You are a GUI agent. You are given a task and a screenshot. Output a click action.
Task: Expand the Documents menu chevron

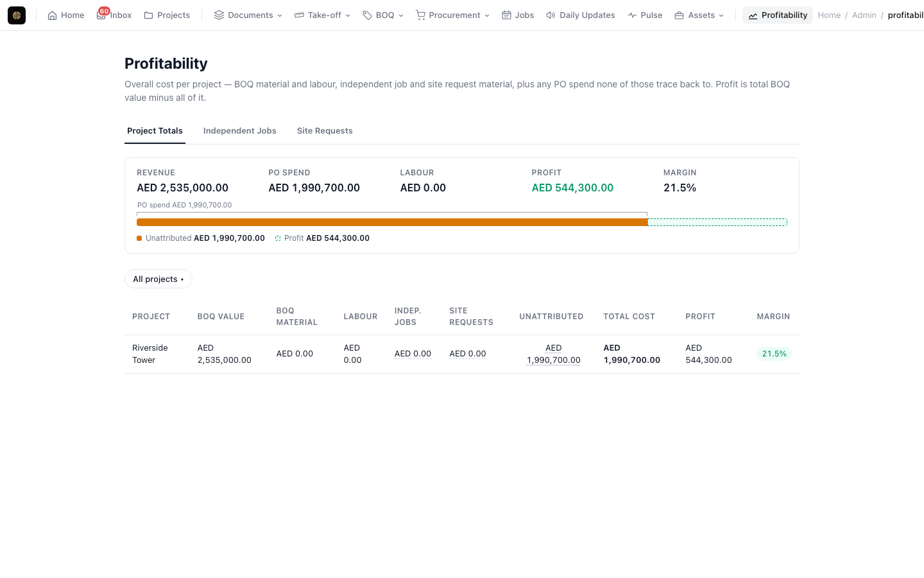(280, 15)
